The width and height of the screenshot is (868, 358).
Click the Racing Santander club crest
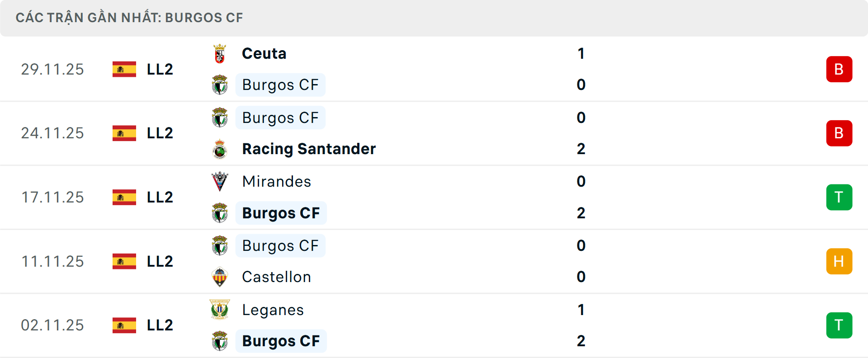point(220,149)
